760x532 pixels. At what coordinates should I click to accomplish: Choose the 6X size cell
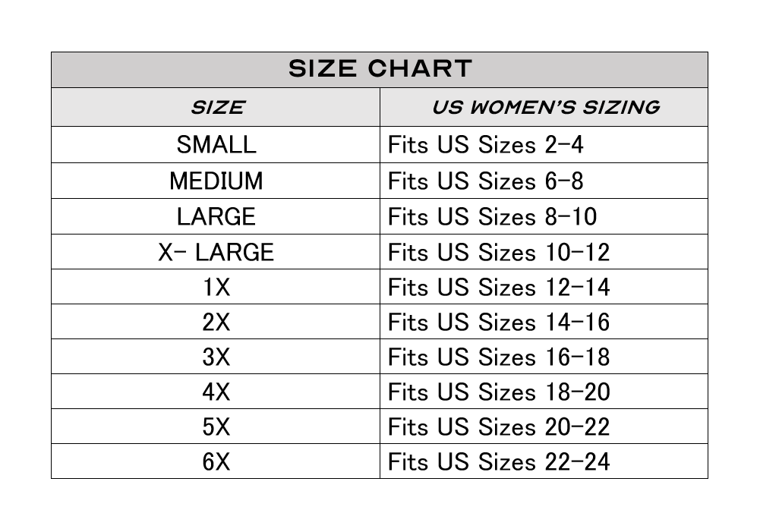click(216, 461)
